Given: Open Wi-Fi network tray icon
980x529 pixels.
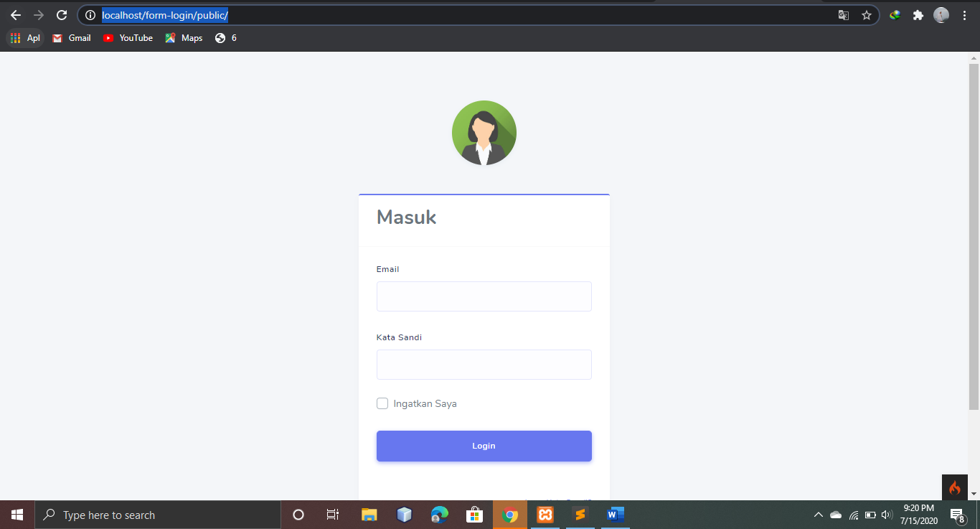Looking at the screenshot, I should pyautogui.click(x=854, y=515).
